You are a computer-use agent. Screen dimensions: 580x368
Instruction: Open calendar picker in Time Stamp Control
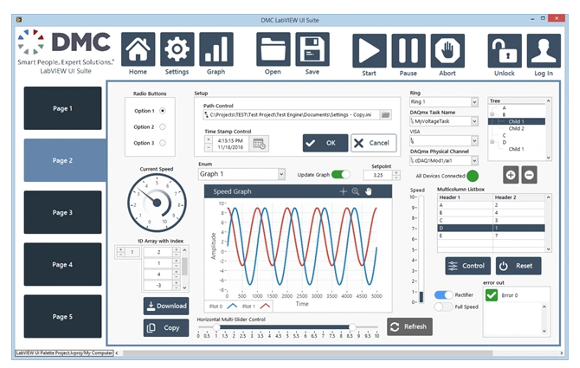(259, 144)
